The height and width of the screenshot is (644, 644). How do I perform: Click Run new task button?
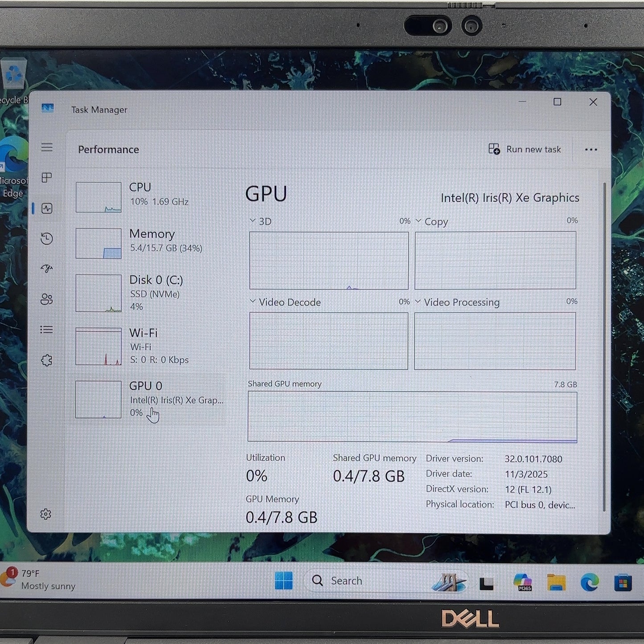pyautogui.click(x=525, y=149)
